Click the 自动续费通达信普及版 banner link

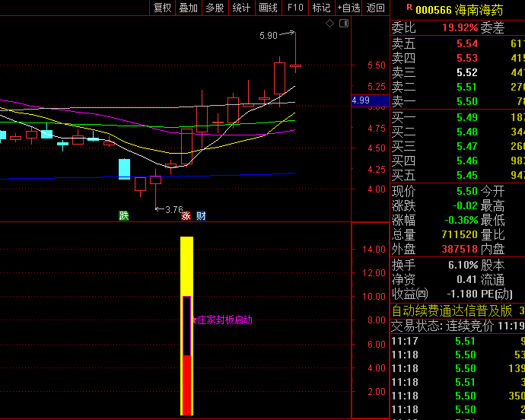coord(452,310)
